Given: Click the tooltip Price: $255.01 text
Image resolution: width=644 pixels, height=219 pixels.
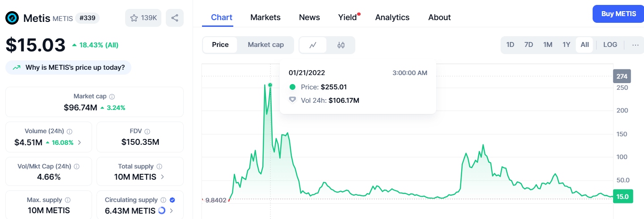Looking at the screenshot, I should click(324, 87).
